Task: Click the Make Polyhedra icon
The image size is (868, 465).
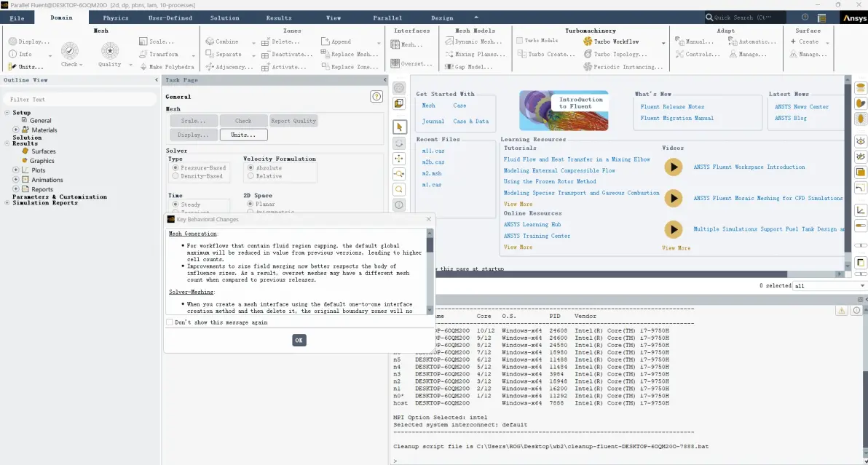Action: tap(143, 67)
